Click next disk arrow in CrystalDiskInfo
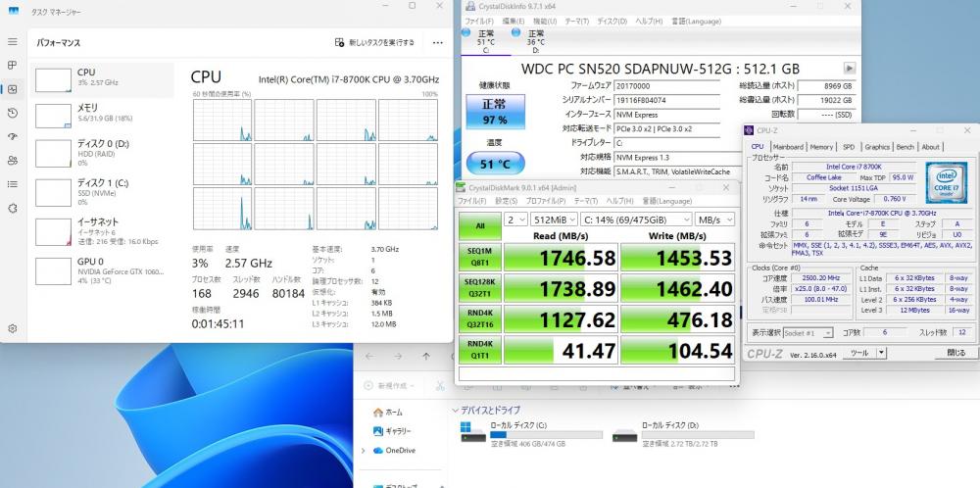 pyautogui.click(x=850, y=69)
